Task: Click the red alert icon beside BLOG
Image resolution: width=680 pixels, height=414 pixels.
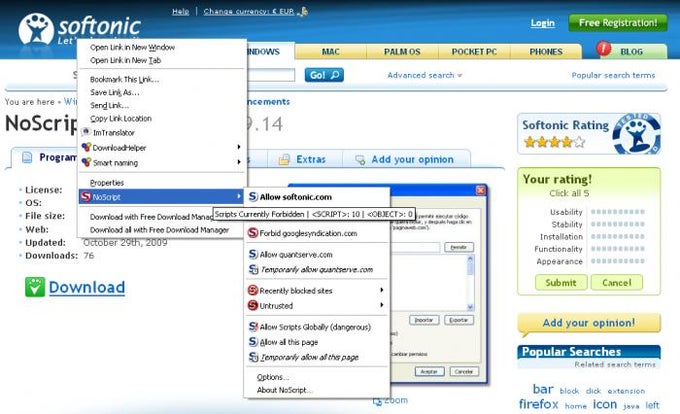Action: (603, 49)
